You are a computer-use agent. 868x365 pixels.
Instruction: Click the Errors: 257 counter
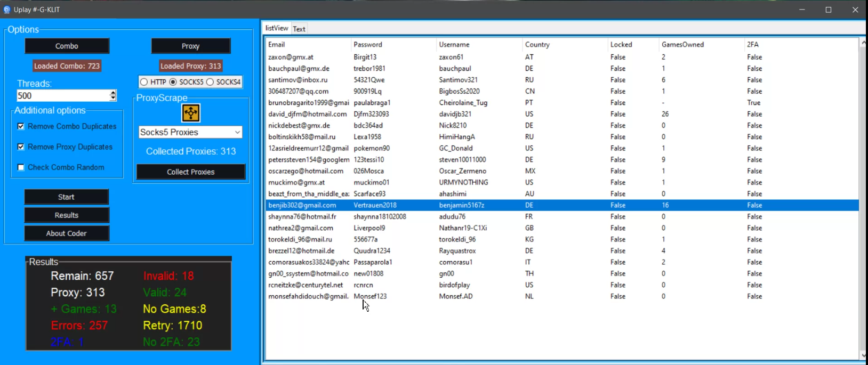point(79,326)
